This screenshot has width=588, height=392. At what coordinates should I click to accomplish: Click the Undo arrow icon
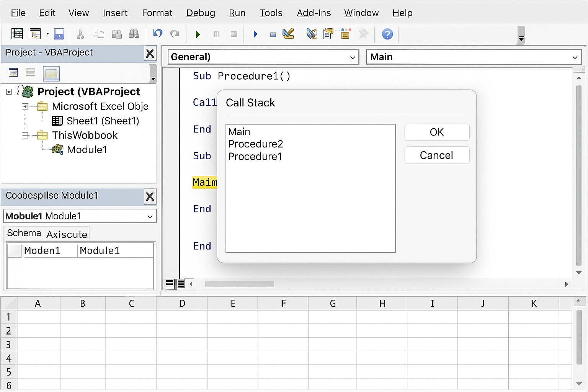point(157,34)
